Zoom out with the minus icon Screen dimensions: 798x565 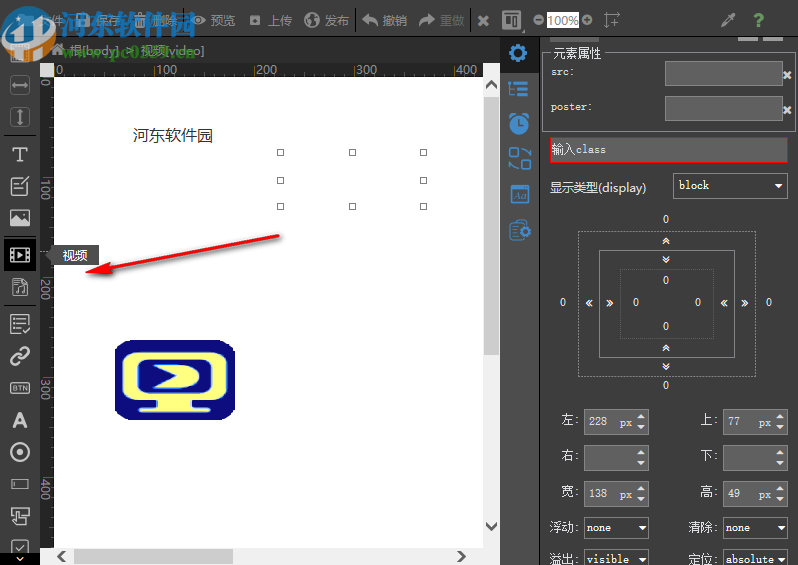point(538,20)
